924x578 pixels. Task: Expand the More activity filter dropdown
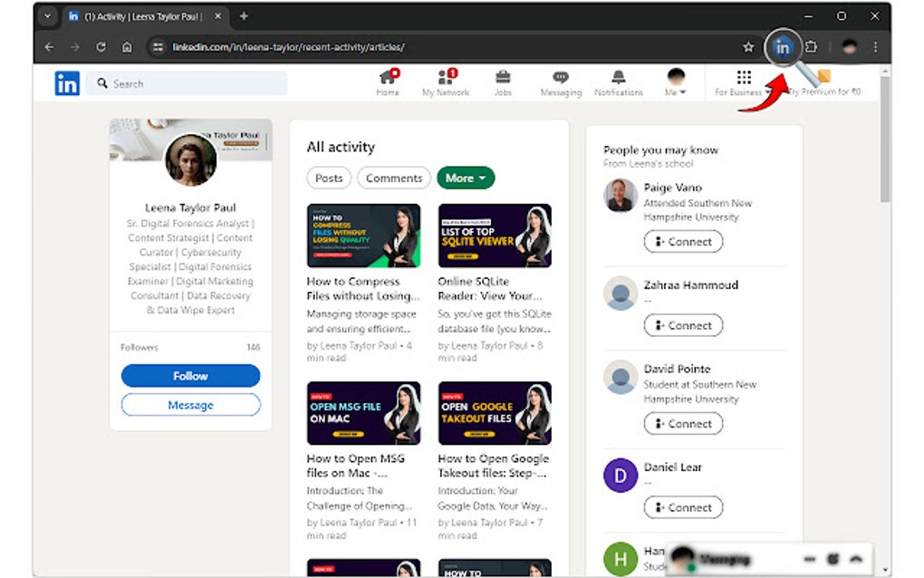coord(466,178)
